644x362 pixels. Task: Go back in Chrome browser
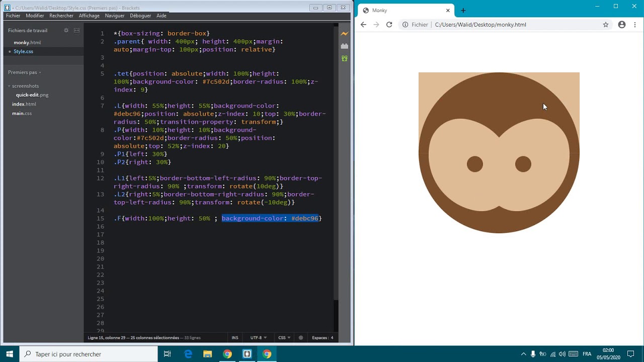coord(363,25)
